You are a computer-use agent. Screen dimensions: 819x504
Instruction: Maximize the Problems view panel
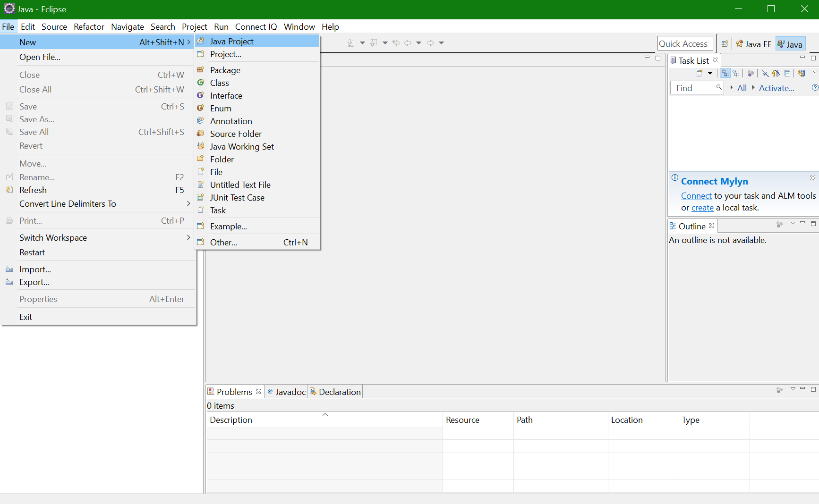(x=813, y=389)
